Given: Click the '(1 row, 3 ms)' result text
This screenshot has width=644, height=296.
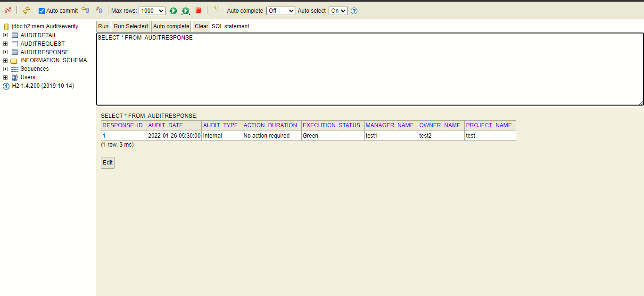Looking at the screenshot, I should [117, 145].
